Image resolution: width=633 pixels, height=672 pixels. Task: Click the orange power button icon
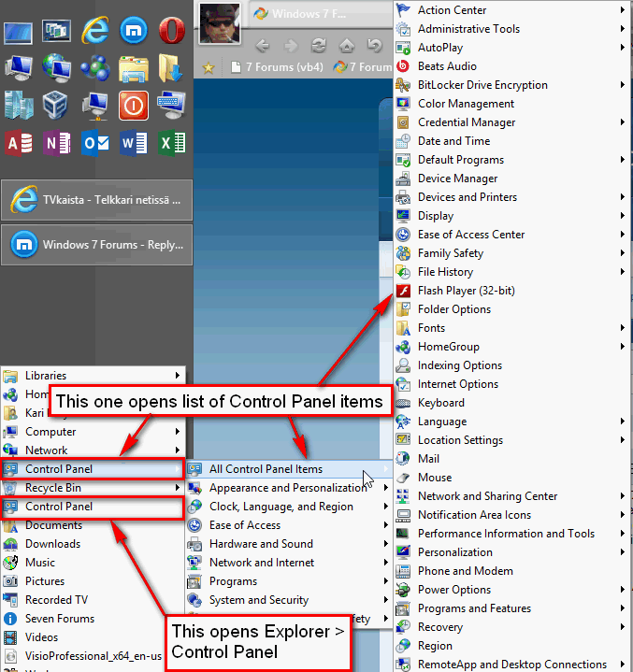pyautogui.click(x=134, y=105)
